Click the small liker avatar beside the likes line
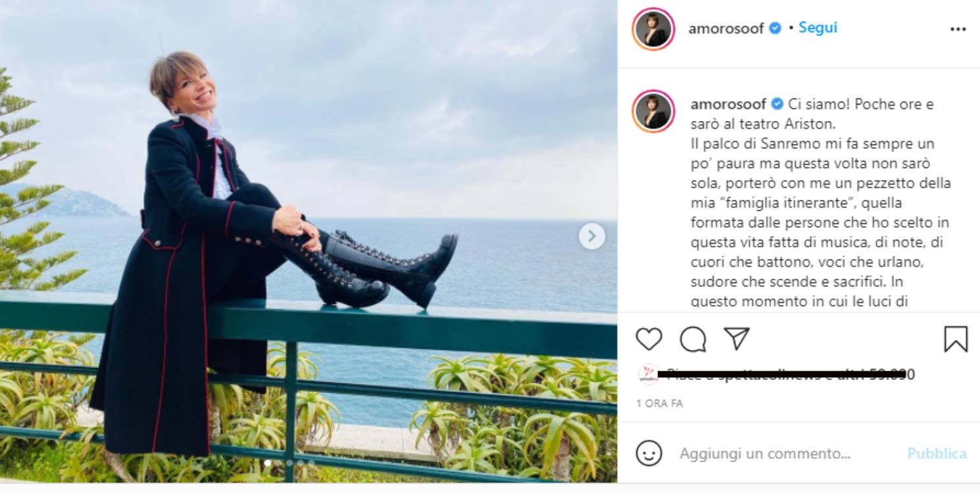Viewport: 980px width, 495px height. tap(648, 373)
